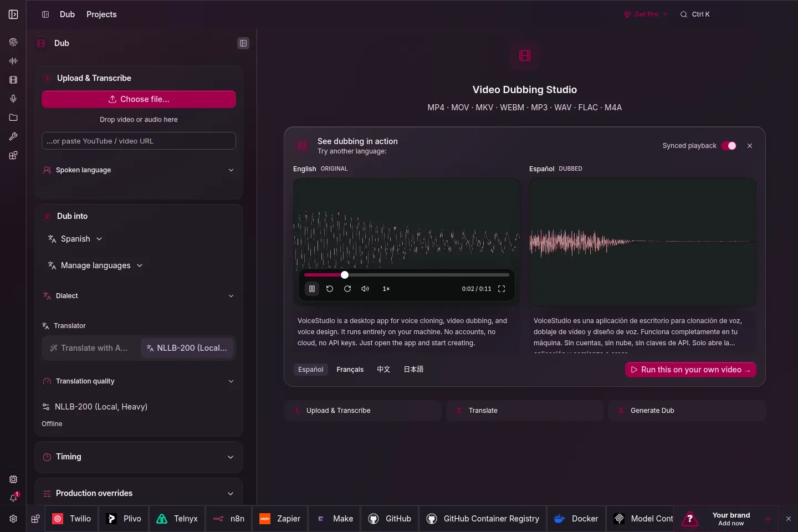Pause the demo video

[312, 289]
